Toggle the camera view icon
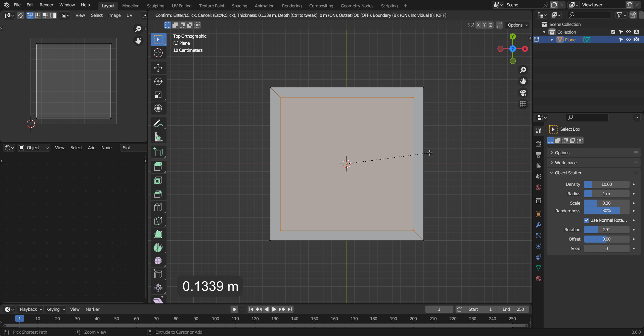This screenshot has height=336, width=644. (x=523, y=93)
